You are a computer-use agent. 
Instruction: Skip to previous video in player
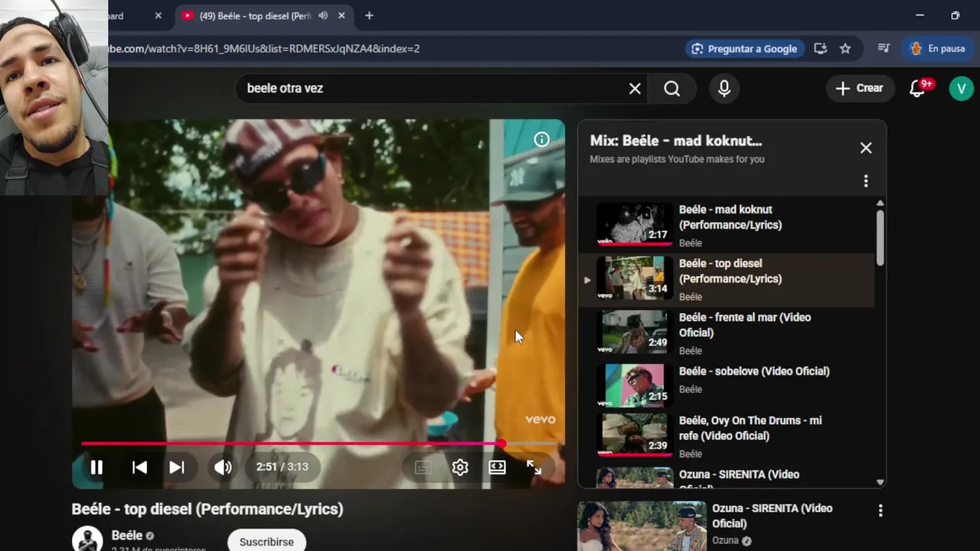click(x=139, y=467)
